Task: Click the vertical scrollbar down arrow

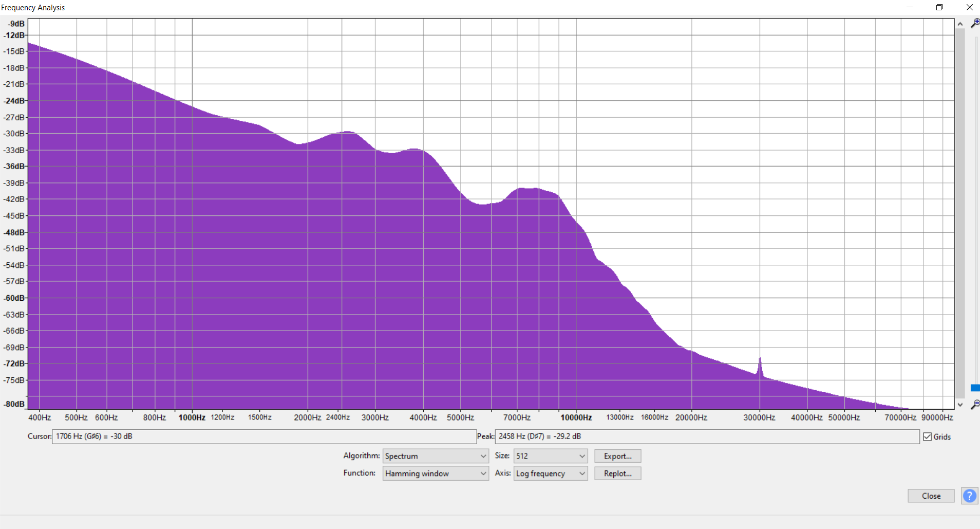Action: (x=960, y=405)
